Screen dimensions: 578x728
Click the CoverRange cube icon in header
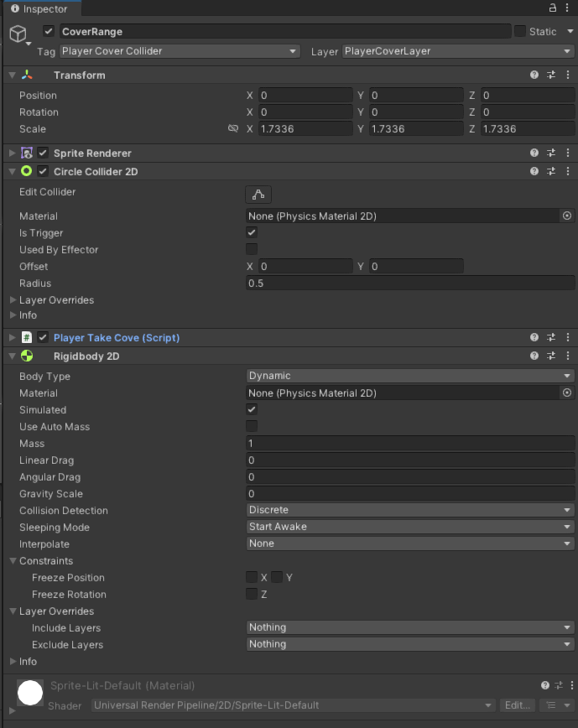click(17, 31)
